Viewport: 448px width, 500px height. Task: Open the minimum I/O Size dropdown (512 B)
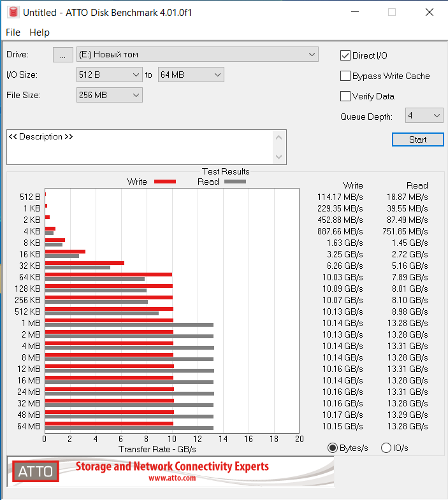point(110,75)
